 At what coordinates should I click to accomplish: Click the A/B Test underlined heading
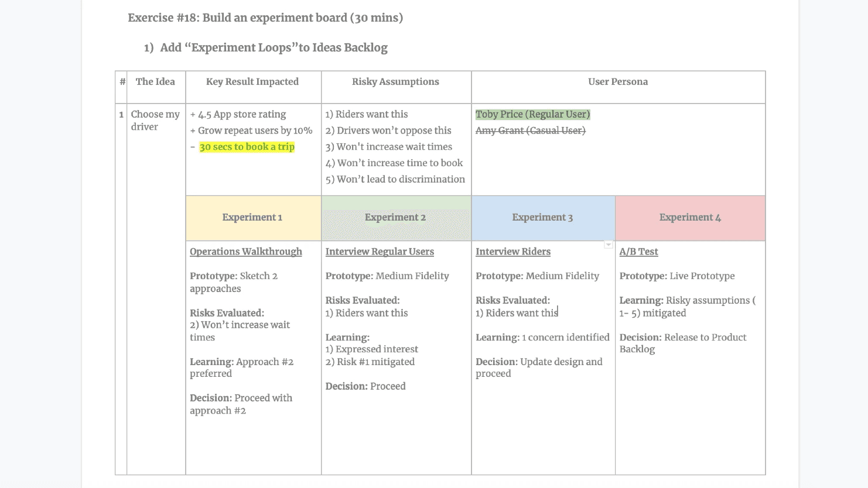pos(638,252)
